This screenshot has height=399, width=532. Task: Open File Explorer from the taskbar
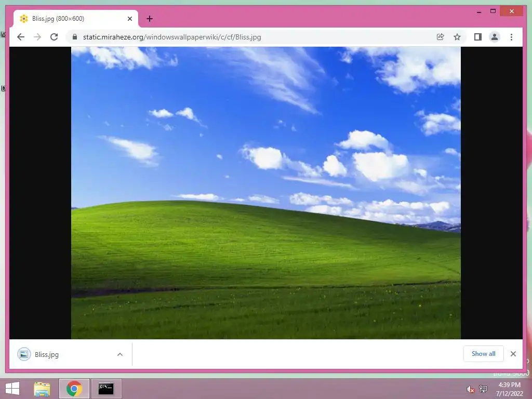pos(42,389)
